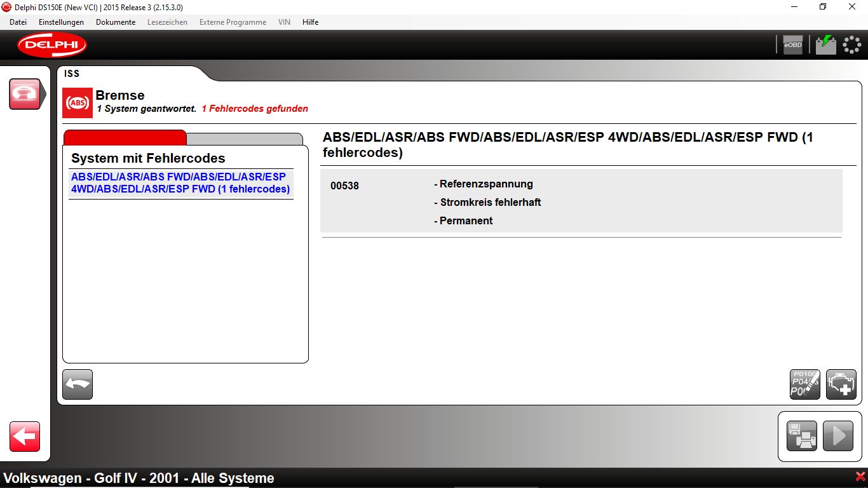The height and width of the screenshot is (488, 868).
Task: Click the Delphi logo
Action: coord(52,44)
